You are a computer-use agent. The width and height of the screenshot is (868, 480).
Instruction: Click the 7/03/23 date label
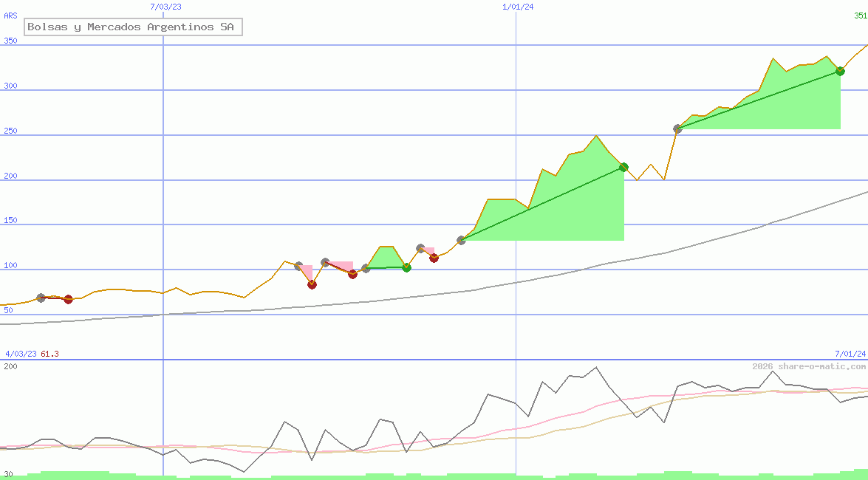(x=165, y=7)
